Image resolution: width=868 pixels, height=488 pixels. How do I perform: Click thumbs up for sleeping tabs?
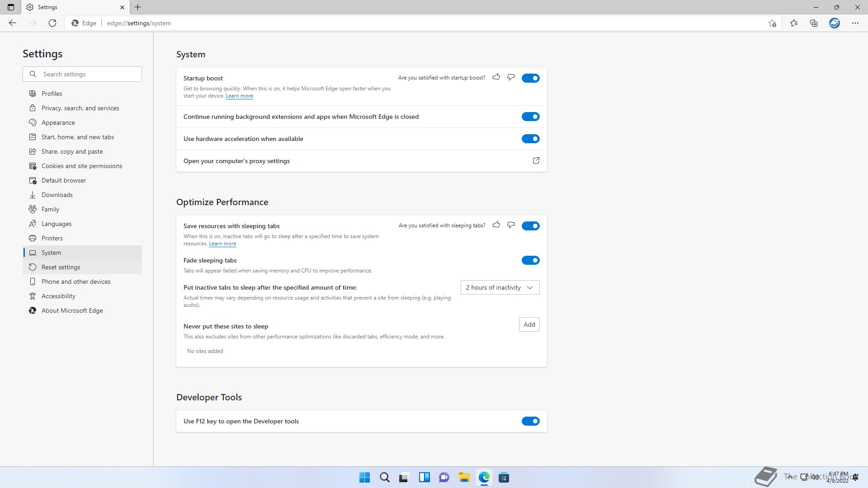click(x=496, y=225)
